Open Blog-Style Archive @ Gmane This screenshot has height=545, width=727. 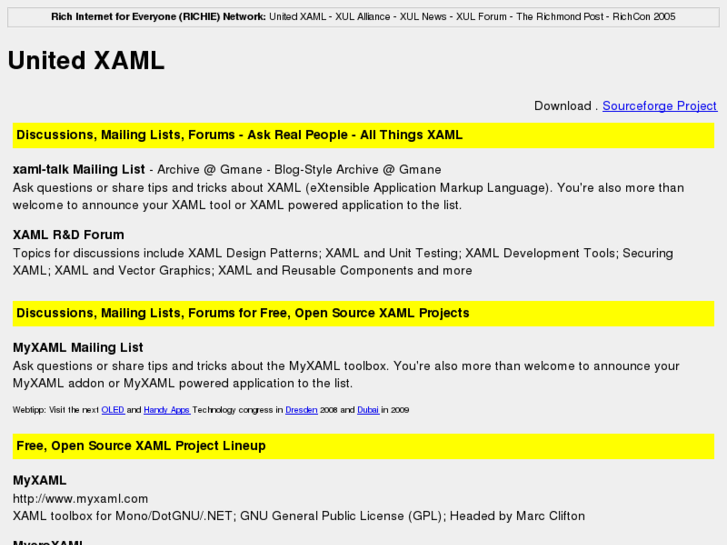tap(357, 170)
